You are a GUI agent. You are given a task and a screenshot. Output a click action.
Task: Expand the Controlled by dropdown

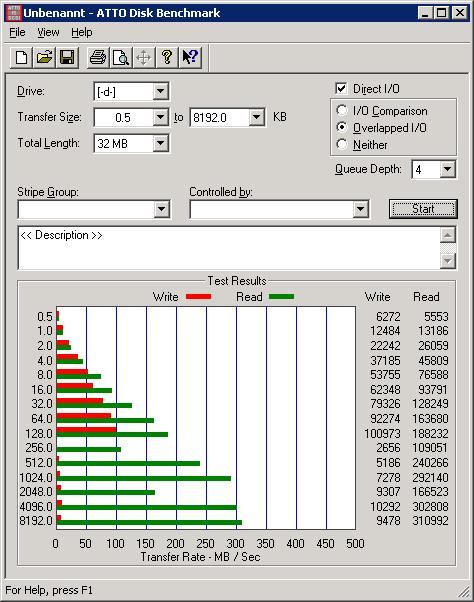click(360, 209)
